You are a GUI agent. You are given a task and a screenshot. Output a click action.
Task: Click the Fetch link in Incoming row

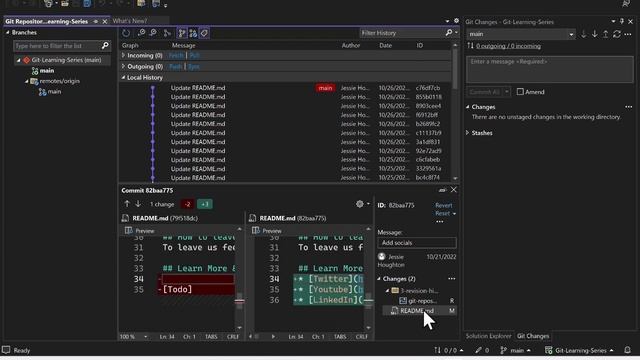click(x=176, y=55)
